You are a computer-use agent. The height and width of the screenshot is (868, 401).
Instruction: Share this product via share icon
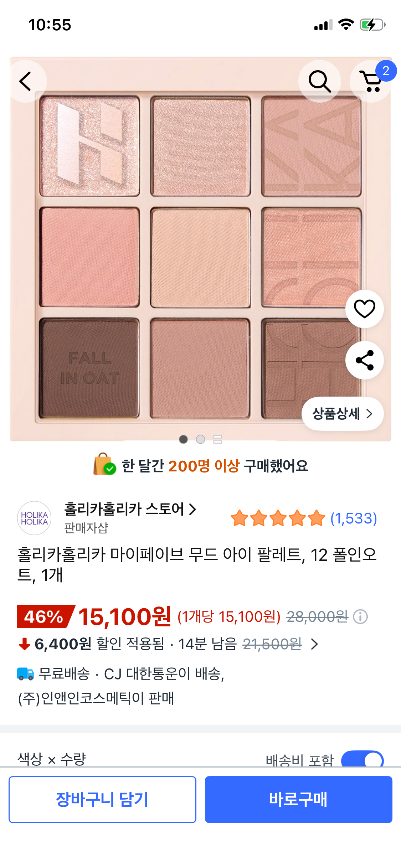click(x=364, y=360)
